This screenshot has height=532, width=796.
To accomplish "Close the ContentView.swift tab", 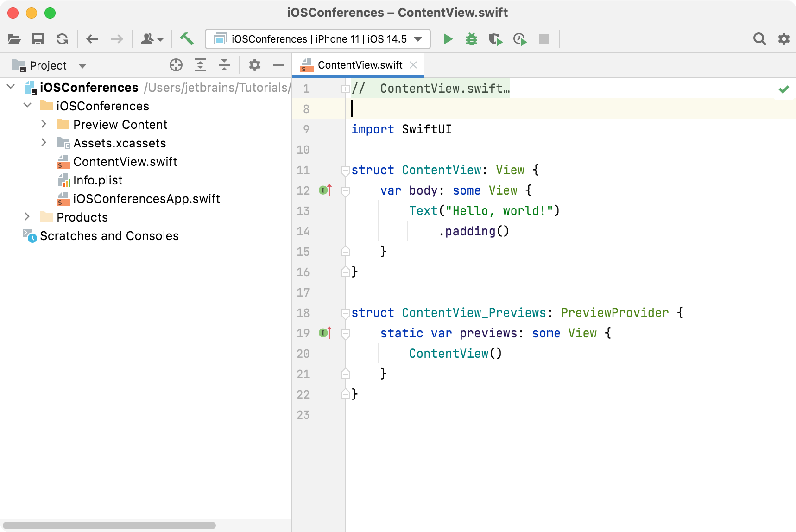I will (414, 65).
